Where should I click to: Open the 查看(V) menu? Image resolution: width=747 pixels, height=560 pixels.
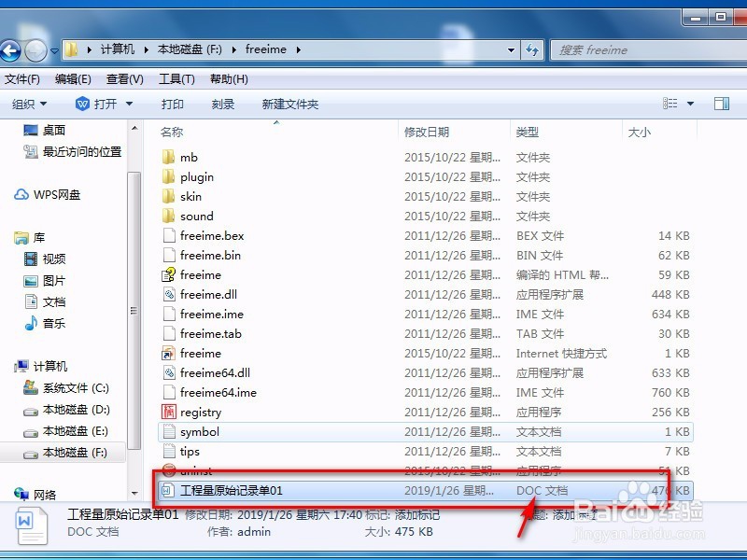pos(125,79)
